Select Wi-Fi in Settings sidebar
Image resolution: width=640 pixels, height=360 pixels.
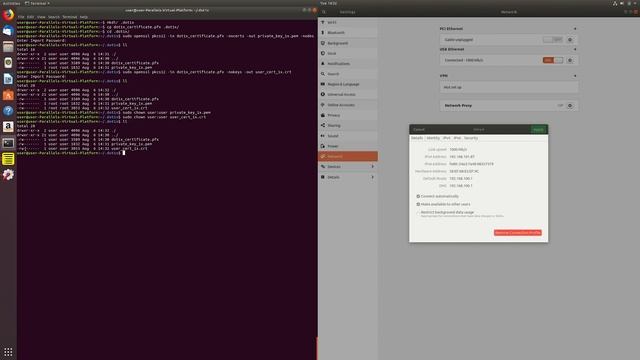click(x=348, y=22)
